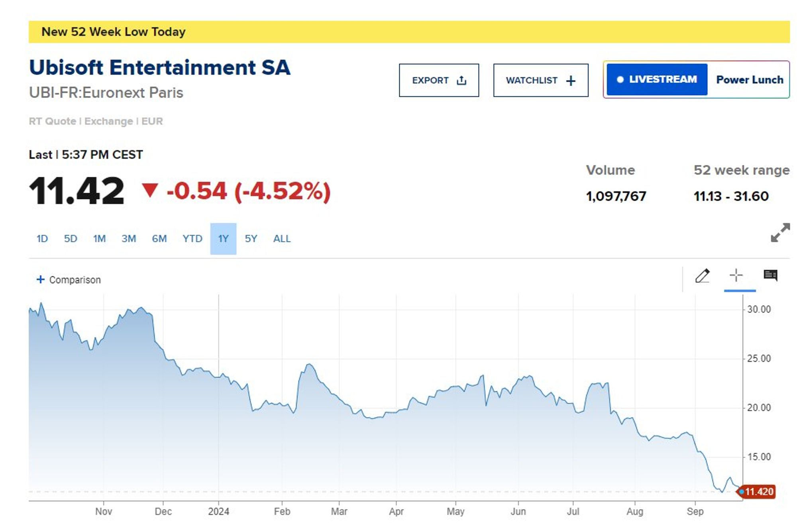Expand the chart to full screen
Viewport: 797px width, 532px height.
[x=780, y=233]
